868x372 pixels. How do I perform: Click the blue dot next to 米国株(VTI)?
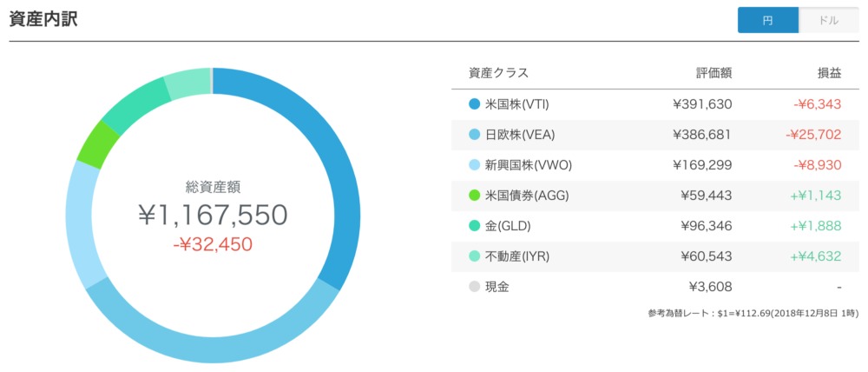pos(475,104)
